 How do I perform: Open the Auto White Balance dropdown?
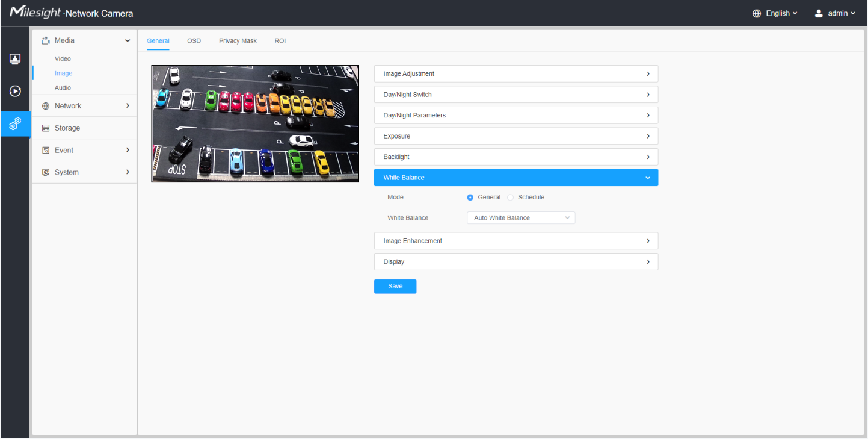click(521, 218)
